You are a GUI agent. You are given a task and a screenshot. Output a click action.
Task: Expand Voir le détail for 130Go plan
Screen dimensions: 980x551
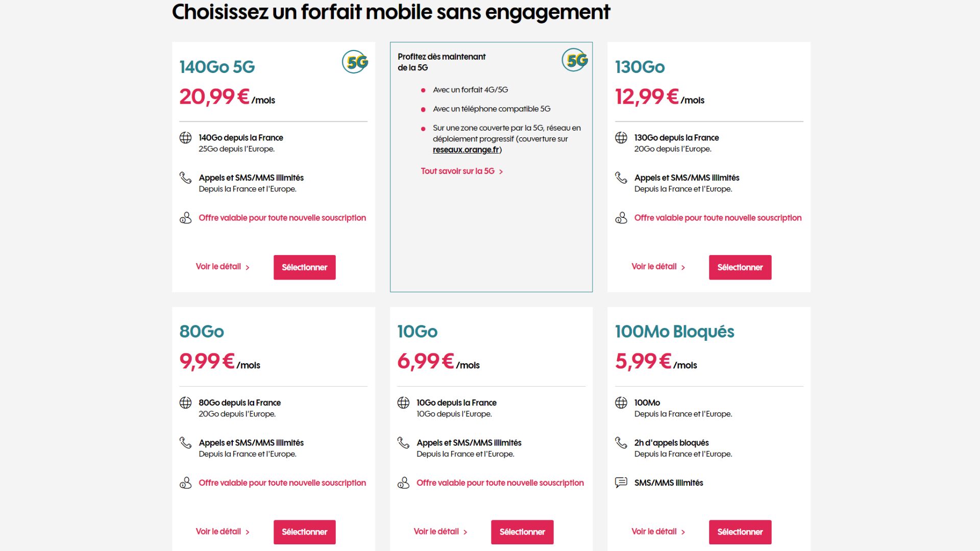(x=658, y=267)
